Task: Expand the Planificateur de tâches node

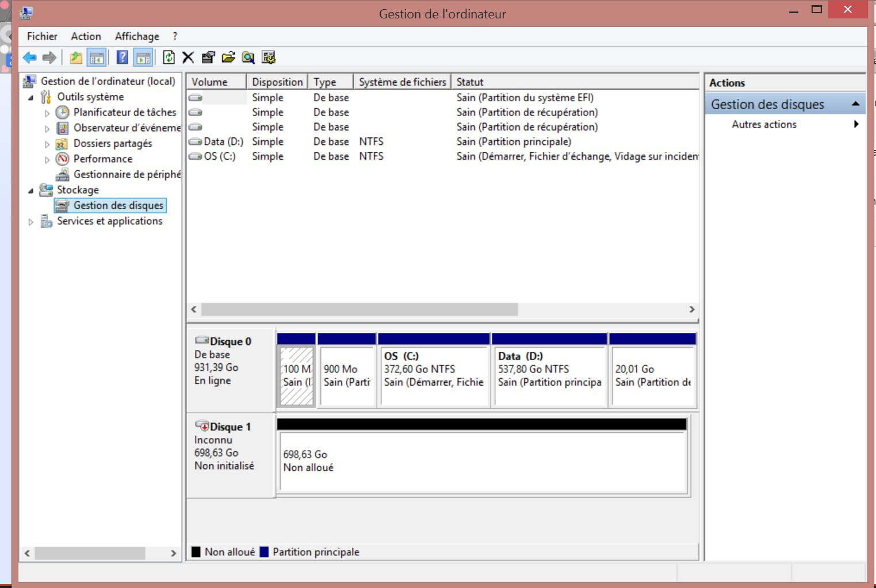Action: [x=47, y=113]
